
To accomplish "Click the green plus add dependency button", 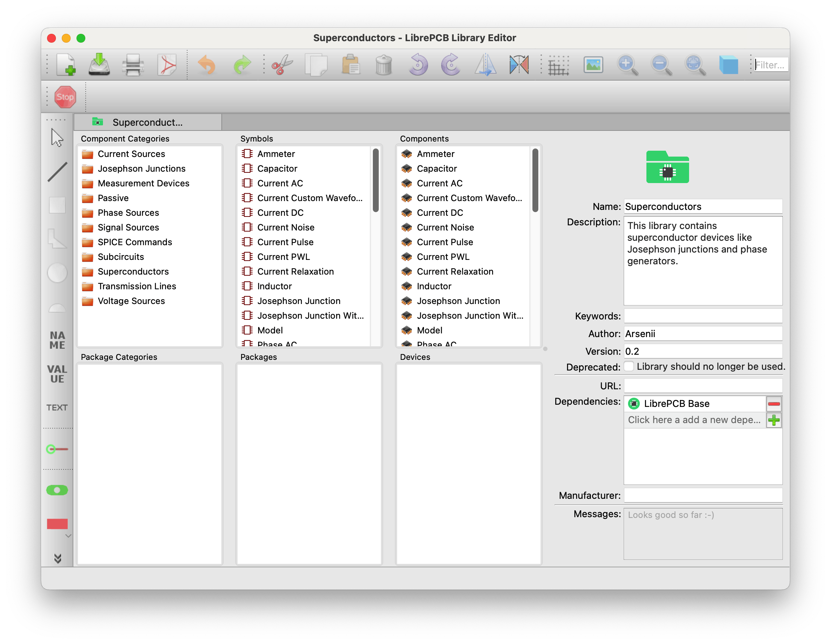I will click(774, 420).
